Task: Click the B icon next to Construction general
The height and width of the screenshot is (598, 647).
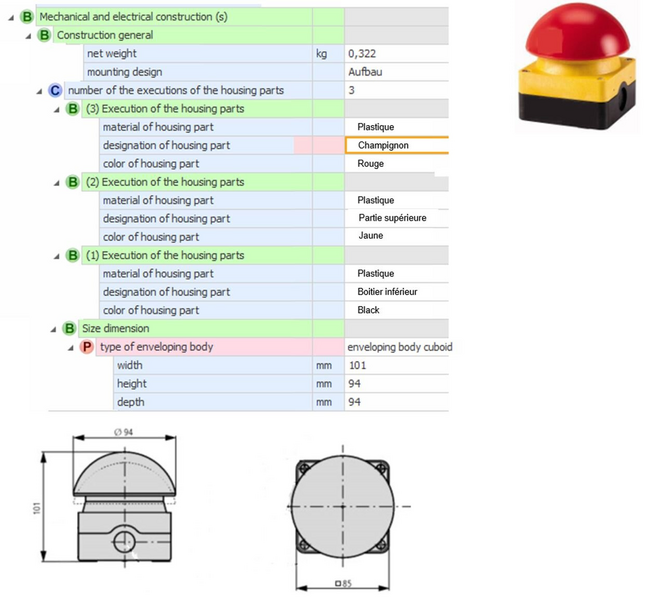Action: point(44,35)
